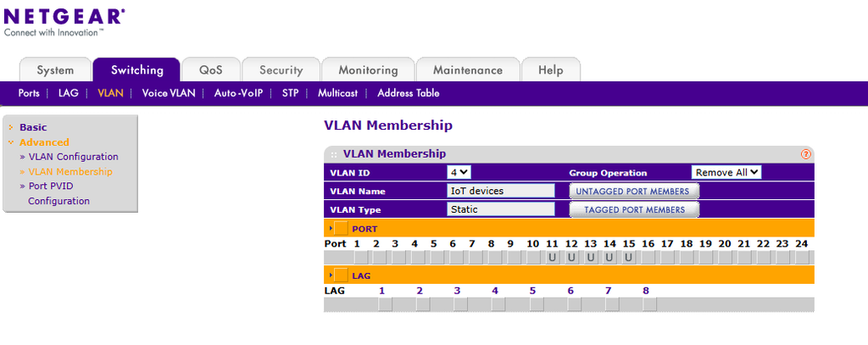Open the Monitoring tab
This screenshot has width=868, height=345.
(x=368, y=70)
